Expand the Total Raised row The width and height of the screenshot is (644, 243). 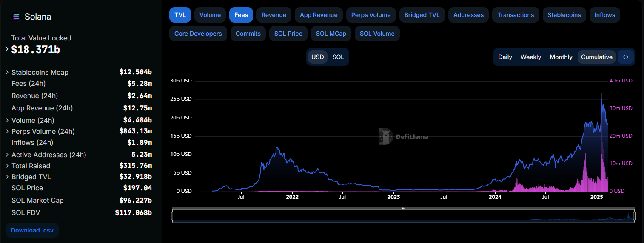click(7, 166)
